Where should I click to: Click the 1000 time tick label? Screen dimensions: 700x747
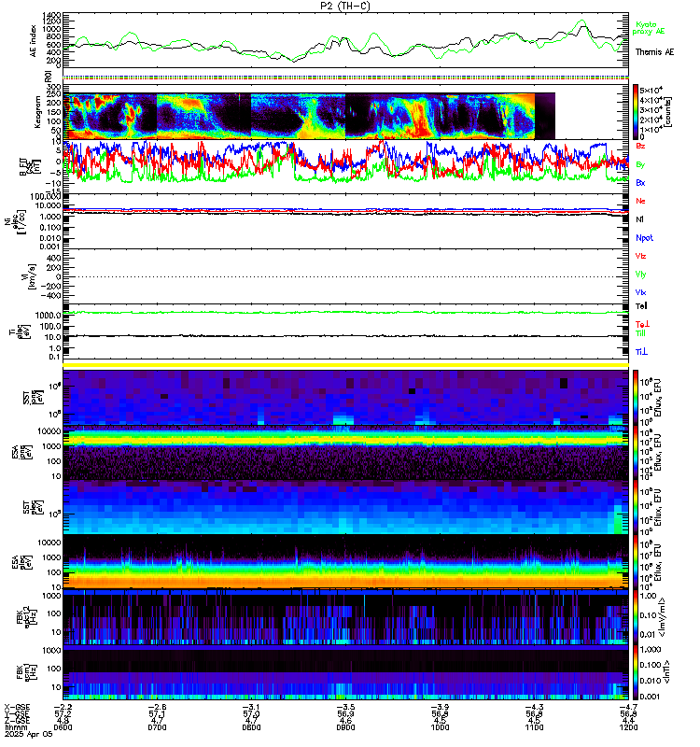[440, 727]
